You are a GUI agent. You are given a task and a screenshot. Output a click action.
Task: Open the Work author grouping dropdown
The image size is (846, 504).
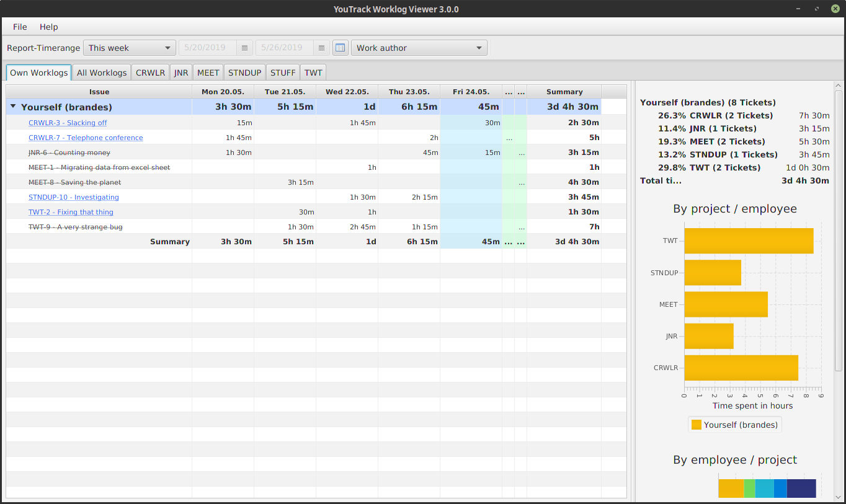(419, 48)
